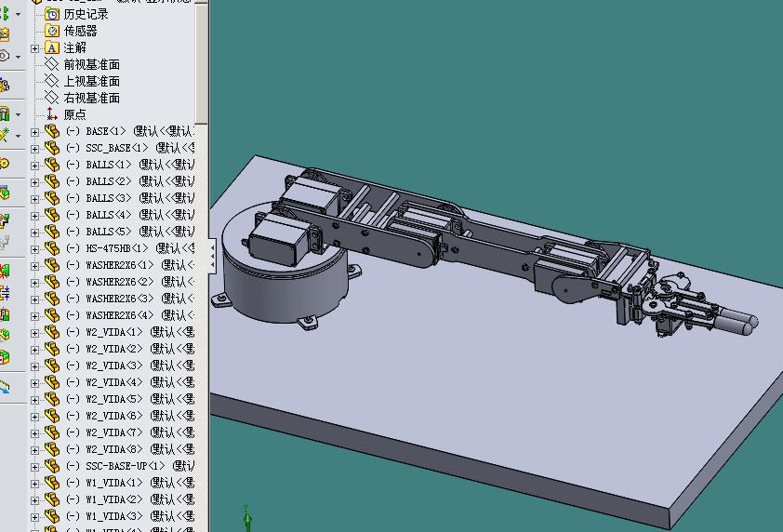Click the 前视基准面 plane icon
Image resolution: width=783 pixels, height=532 pixels.
(x=52, y=64)
